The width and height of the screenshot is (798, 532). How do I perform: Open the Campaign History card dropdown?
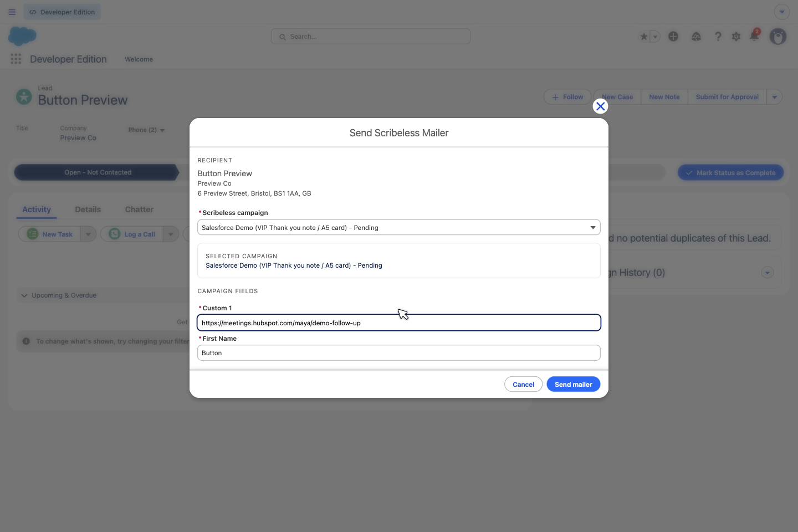tap(767, 272)
